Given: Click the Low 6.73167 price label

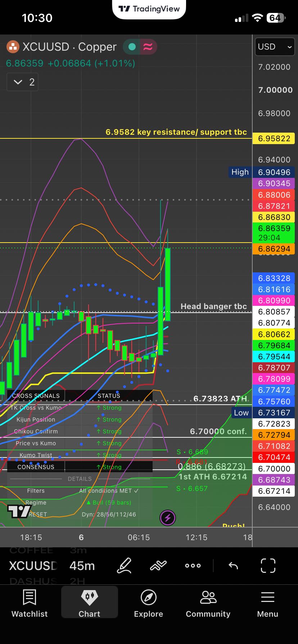Looking at the screenshot, I should pos(263,413).
